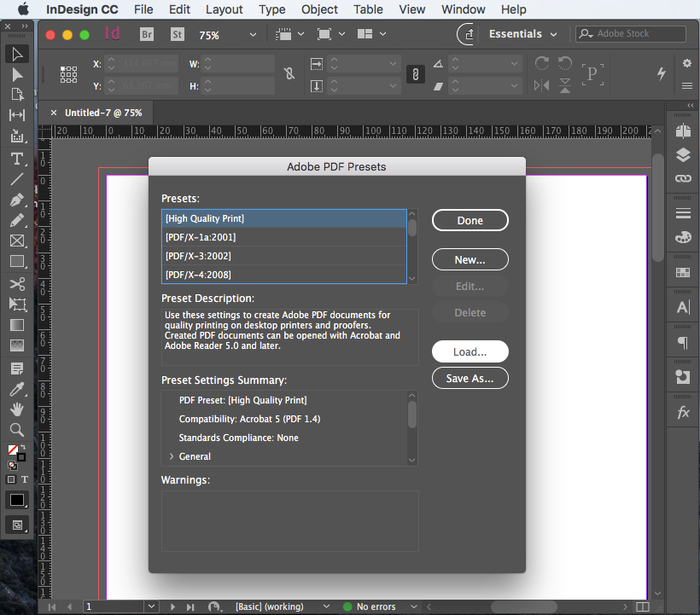Select the Free Transform tool
This screenshot has width=700, height=615.
click(17, 305)
